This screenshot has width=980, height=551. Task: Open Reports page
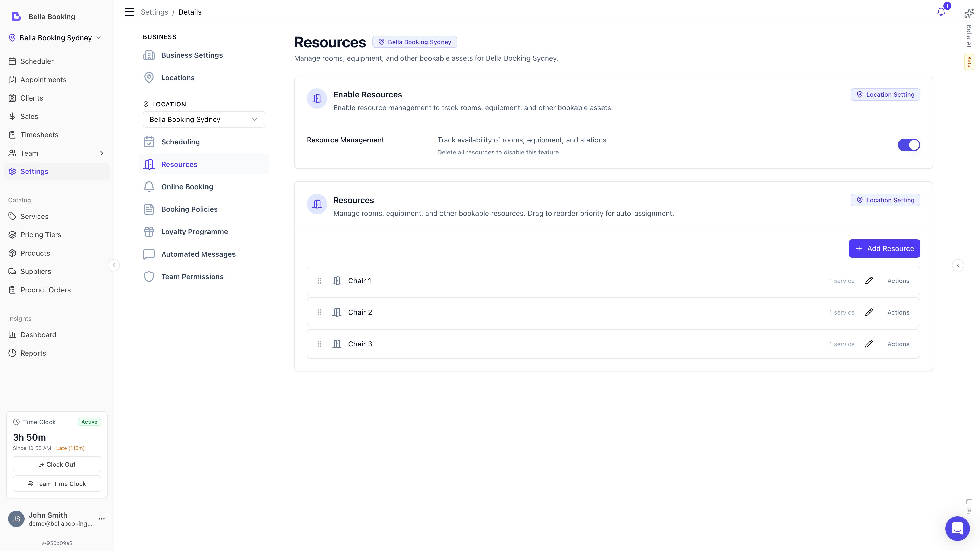coord(57,353)
